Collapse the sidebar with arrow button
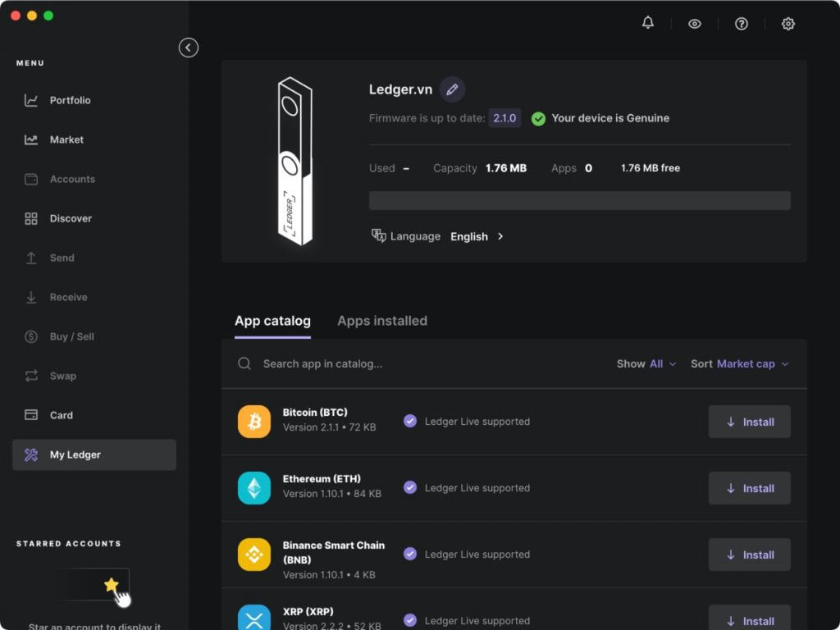Screen dimensions: 840x630 (x=188, y=48)
